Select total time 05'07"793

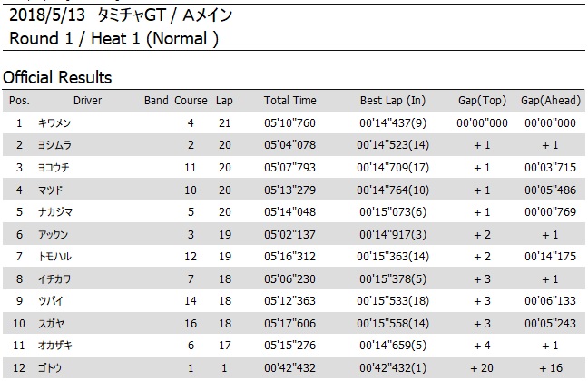[289, 167]
